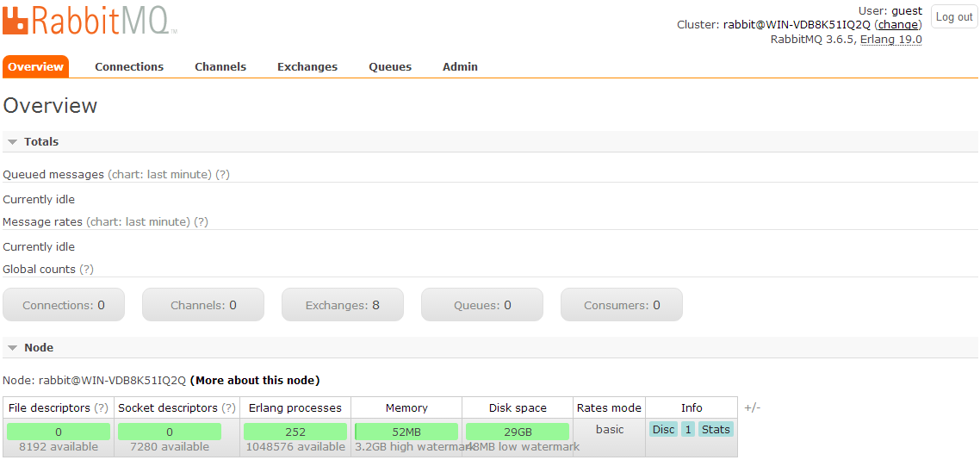
Task: Click the Erlang processes column header
Action: (x=295, y=408)
